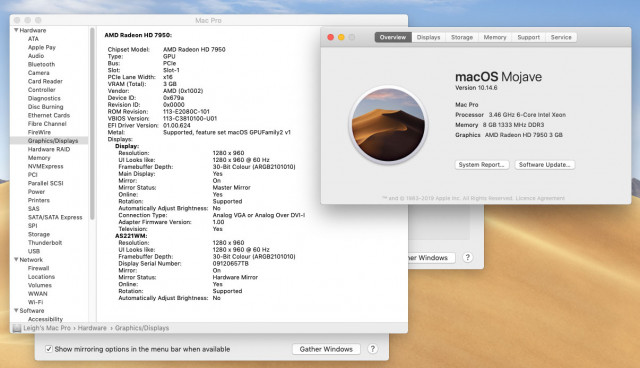The height and width of the screenshot is (368, 640).
Task: Select Volumes under Network
Action: 40,285
